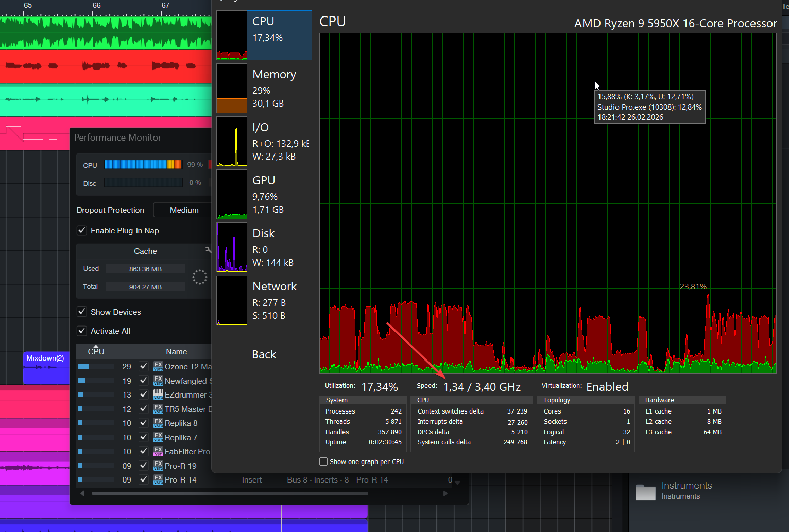789x532 pixels.
Task: Open the I/O graph in Task Manager sidebar
Action: 231,141
